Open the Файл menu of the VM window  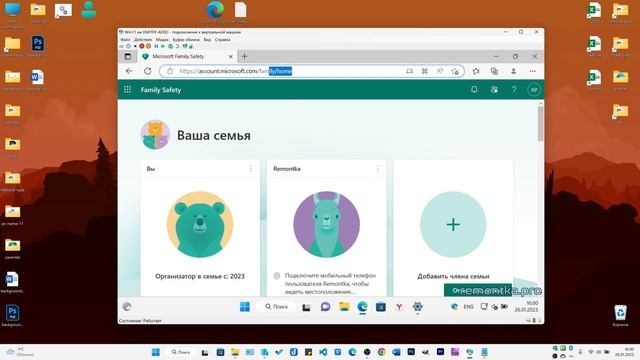[125, 40]
